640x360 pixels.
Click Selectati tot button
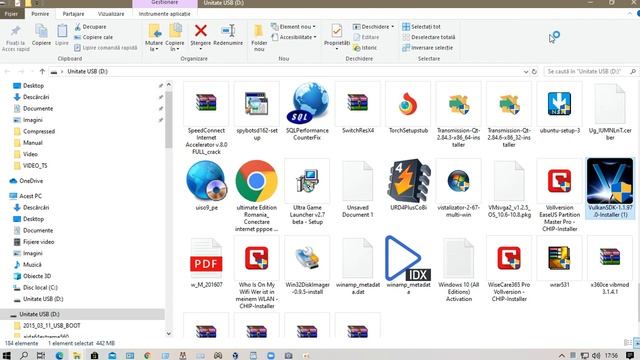tap(421, 27)
